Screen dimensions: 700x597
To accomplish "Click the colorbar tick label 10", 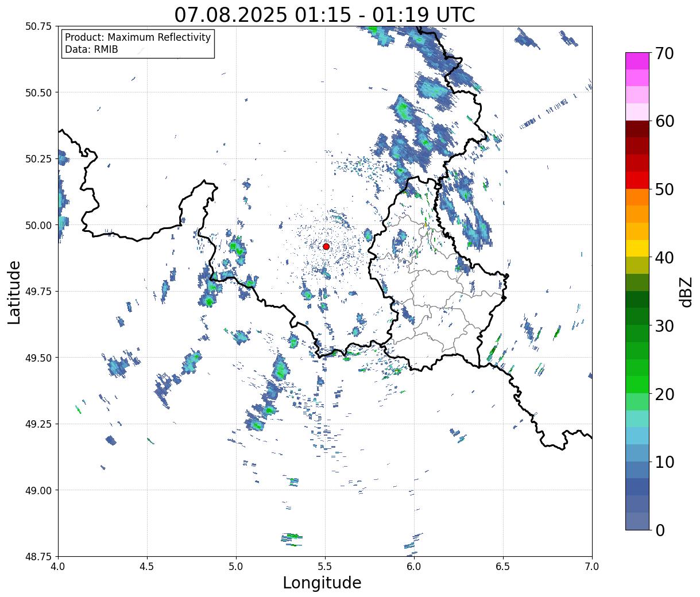I will [x=664, y=462].
